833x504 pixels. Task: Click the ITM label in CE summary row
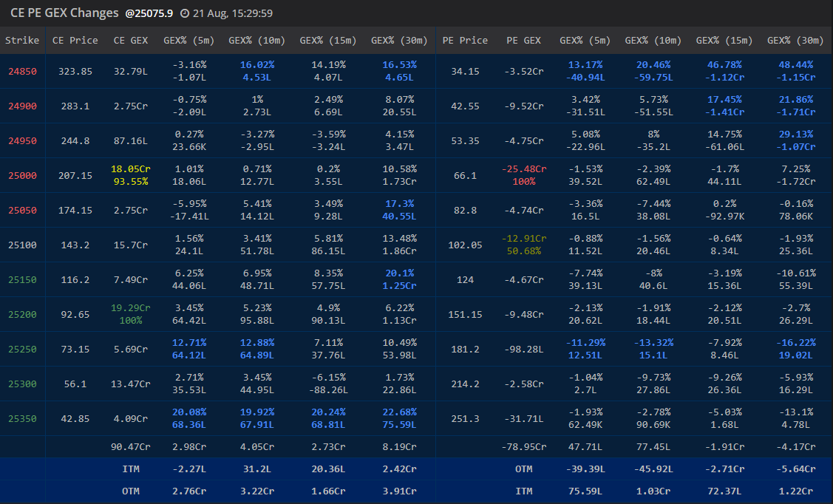130,469
